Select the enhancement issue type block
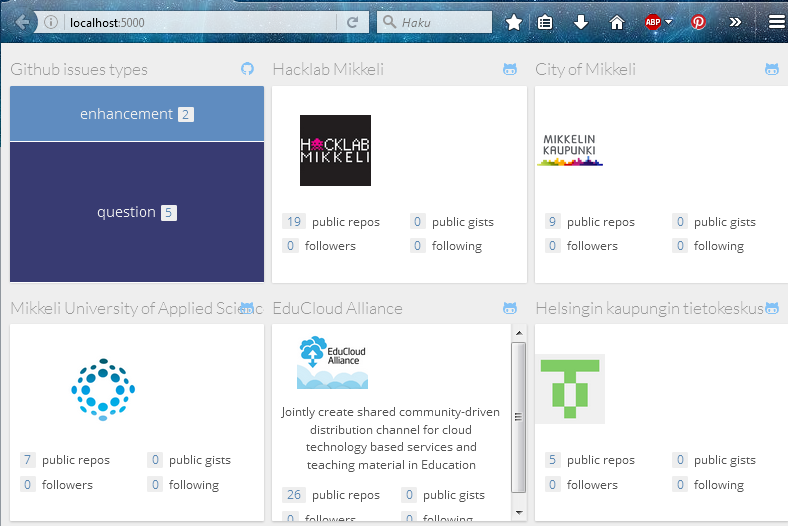 pos(137,114)
